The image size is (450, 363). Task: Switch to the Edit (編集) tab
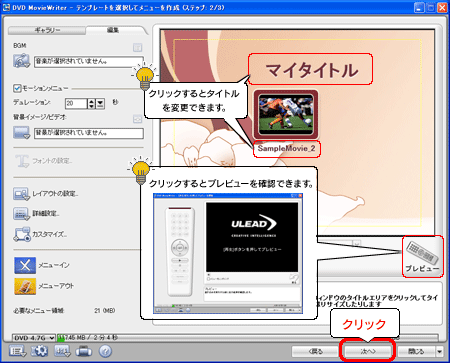click(x=113, y=30)
